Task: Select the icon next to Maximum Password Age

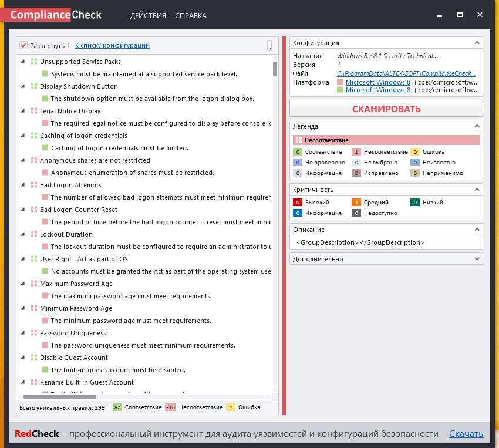Action: [x=34, y=284]
